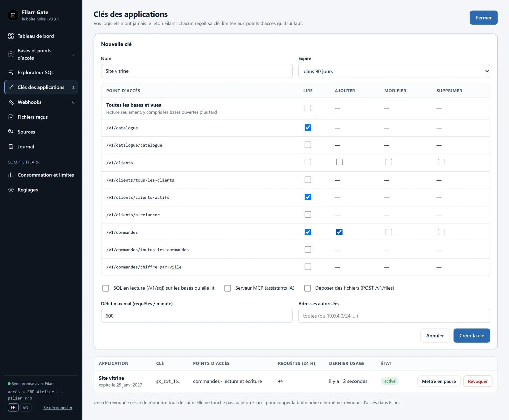Click Annuler to cancel the new key

435,336
